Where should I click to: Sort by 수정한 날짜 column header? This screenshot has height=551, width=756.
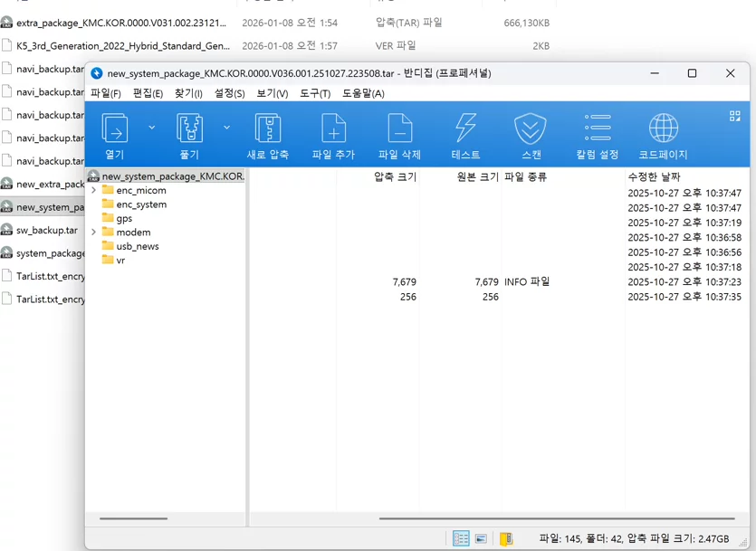(654, 176)
